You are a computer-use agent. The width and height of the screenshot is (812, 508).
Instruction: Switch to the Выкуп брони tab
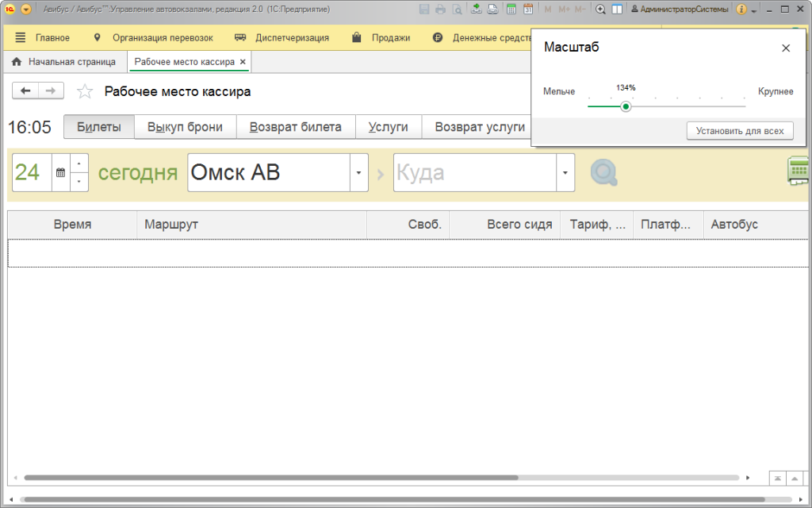point(185,127)
